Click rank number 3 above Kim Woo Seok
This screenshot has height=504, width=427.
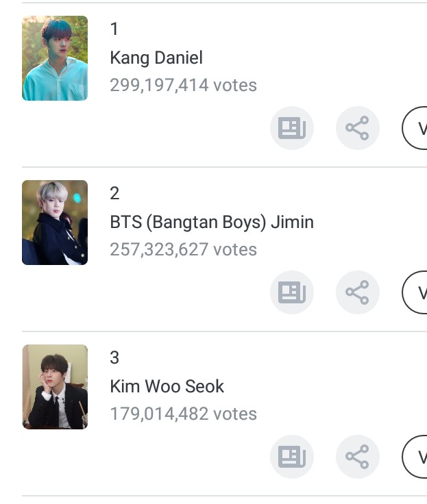click(114, 357)
